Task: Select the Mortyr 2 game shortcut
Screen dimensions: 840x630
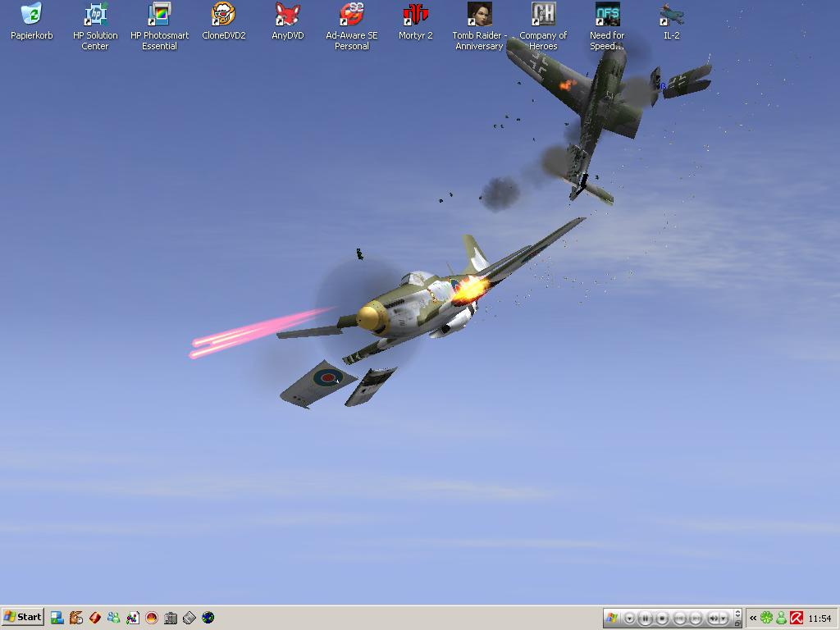Action: [x=416, y=21]
